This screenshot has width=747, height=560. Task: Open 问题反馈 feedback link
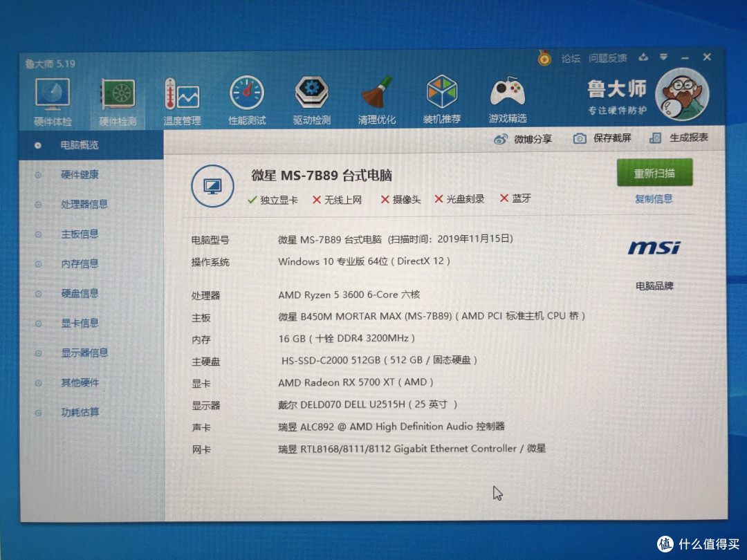(x=607, y=58)
